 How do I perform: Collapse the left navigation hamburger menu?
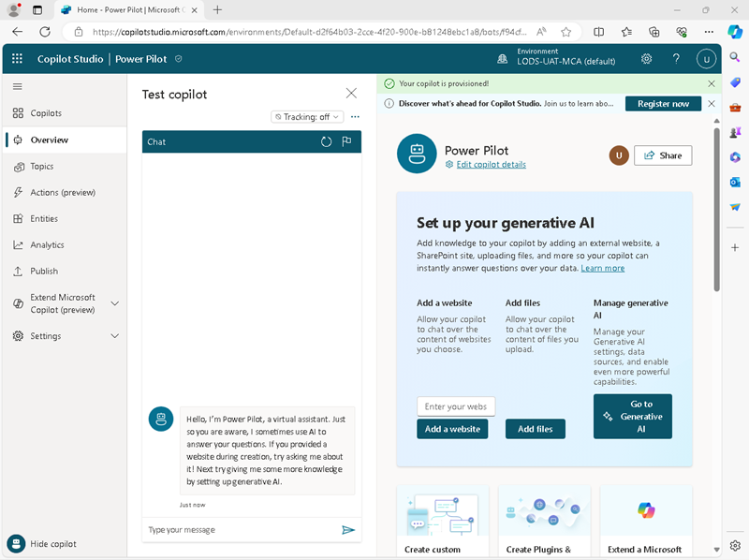[18, 86]
